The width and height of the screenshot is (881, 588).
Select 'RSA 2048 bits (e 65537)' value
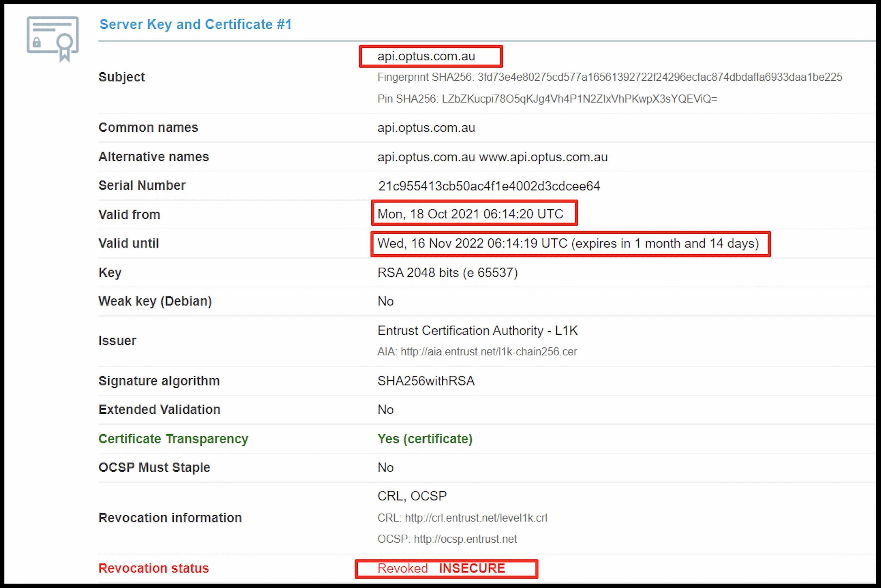pyautogui.click(x=448, y=273)
